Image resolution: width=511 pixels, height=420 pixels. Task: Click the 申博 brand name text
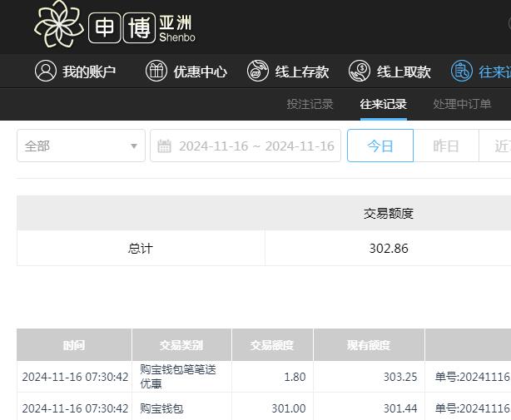point(122,27)
